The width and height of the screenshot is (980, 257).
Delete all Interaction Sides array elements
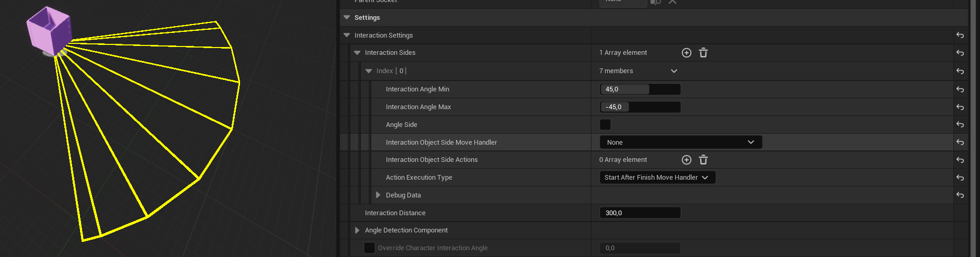[x=703, y=53]
